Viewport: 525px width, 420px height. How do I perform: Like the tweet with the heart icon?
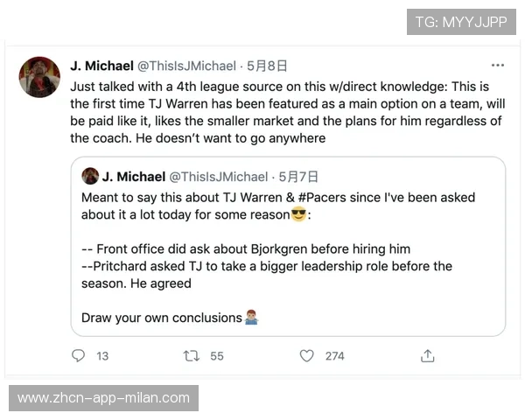[x=306, y=356]
